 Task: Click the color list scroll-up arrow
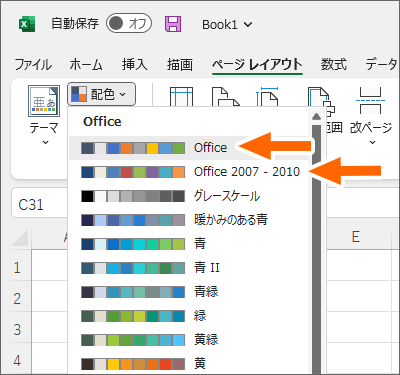point(316,117)
